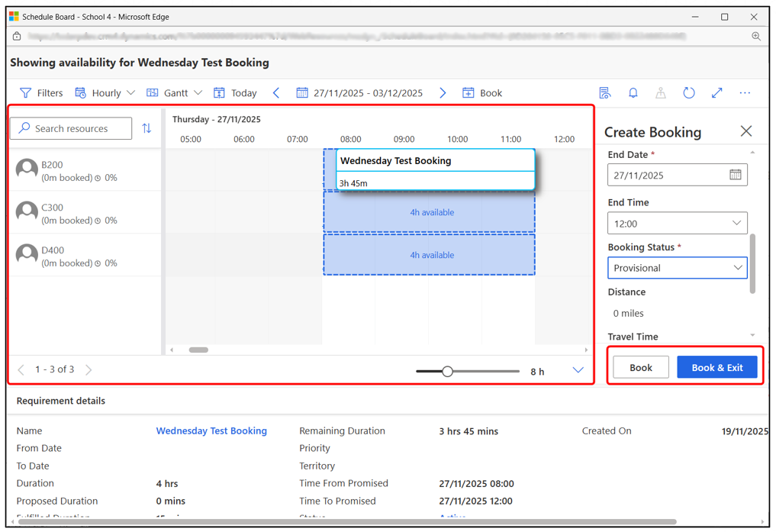Adjust the 8 h zoom slider handle
The image size is (776, 532).
[x=448, y=372]
